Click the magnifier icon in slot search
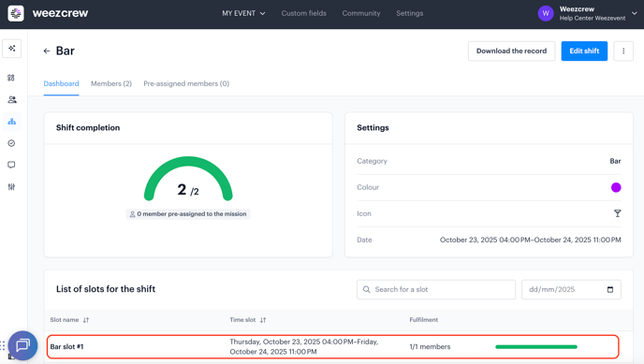Viewport: 644px width, 364px height. [366, 289]
